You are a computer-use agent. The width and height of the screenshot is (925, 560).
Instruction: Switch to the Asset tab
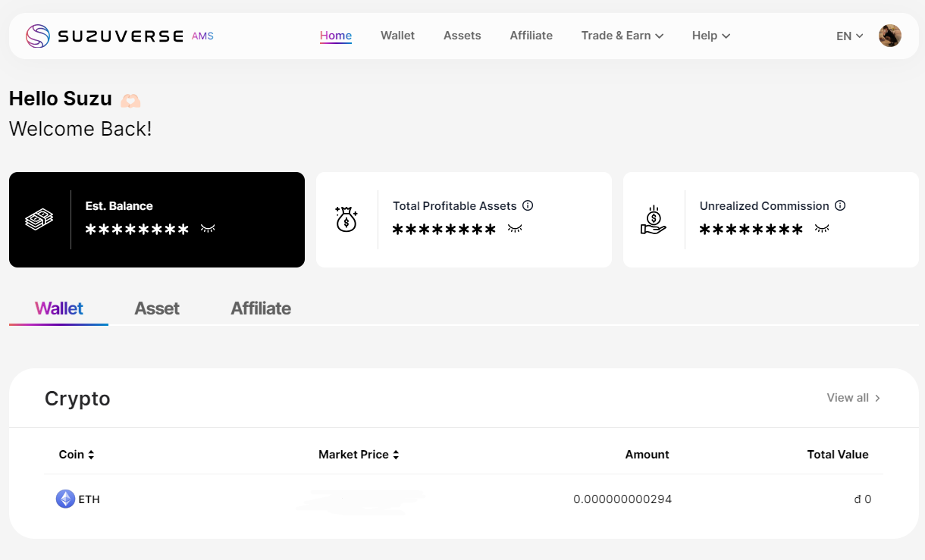(157, 308)
